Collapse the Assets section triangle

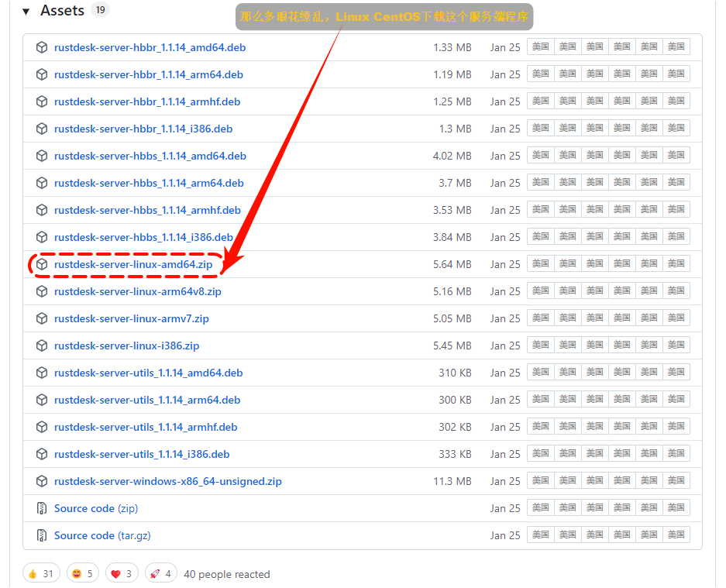tap(26, 12)
